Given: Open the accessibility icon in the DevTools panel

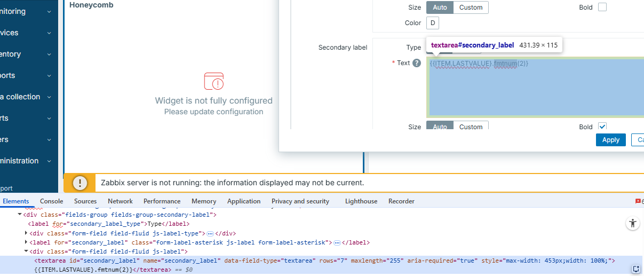Looking at the screenshot, I should (x=632, y=224).
